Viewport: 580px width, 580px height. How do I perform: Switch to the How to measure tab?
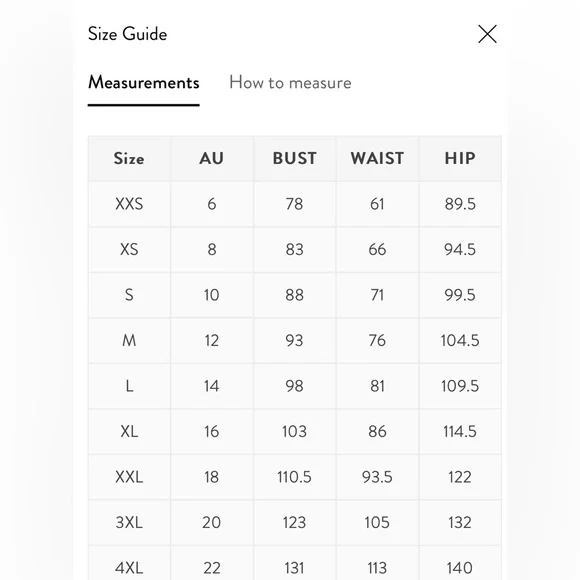click(290, 82)
